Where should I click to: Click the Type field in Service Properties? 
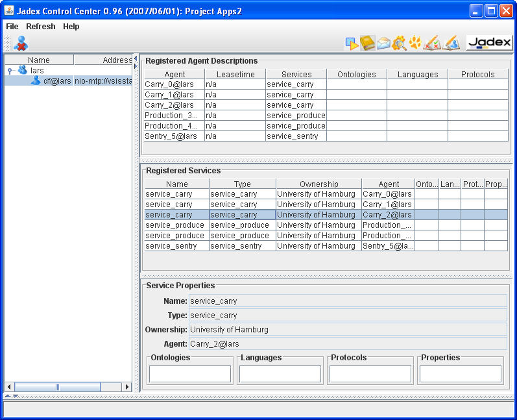348,315
